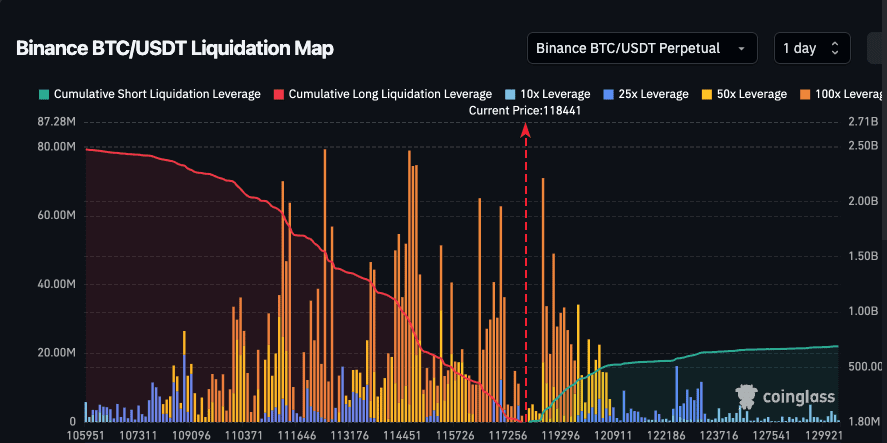Click the 127541 price axis label
This screenshot has width=887, height=443.
pyautogui.click(x=772, y=436)
